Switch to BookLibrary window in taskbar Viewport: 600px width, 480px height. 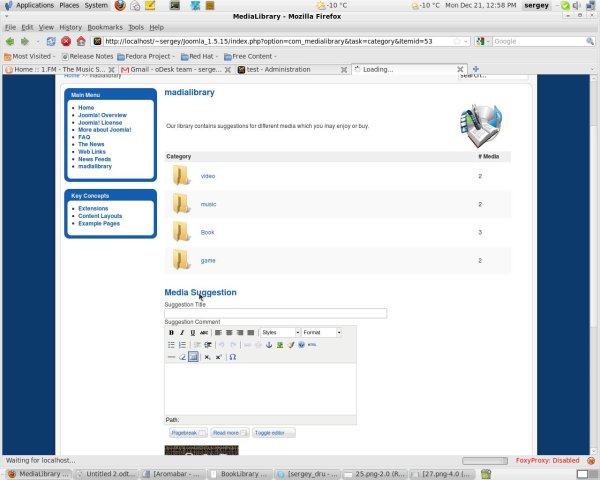240,474
